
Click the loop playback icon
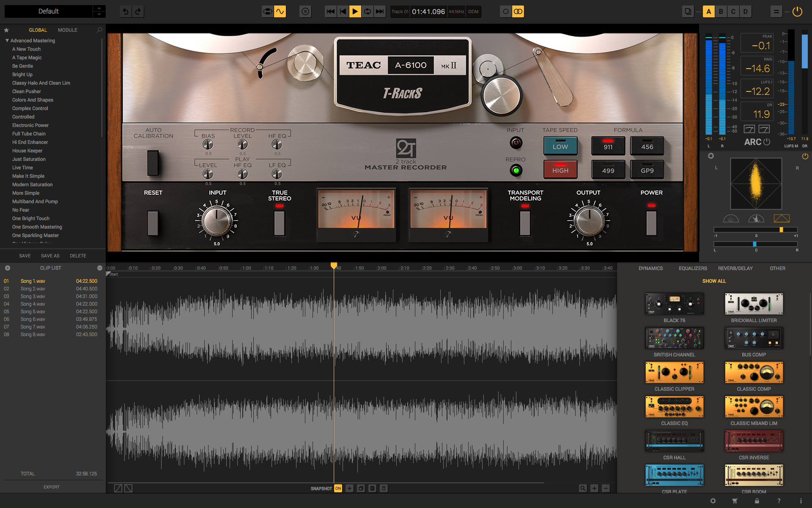pos(368,11)
